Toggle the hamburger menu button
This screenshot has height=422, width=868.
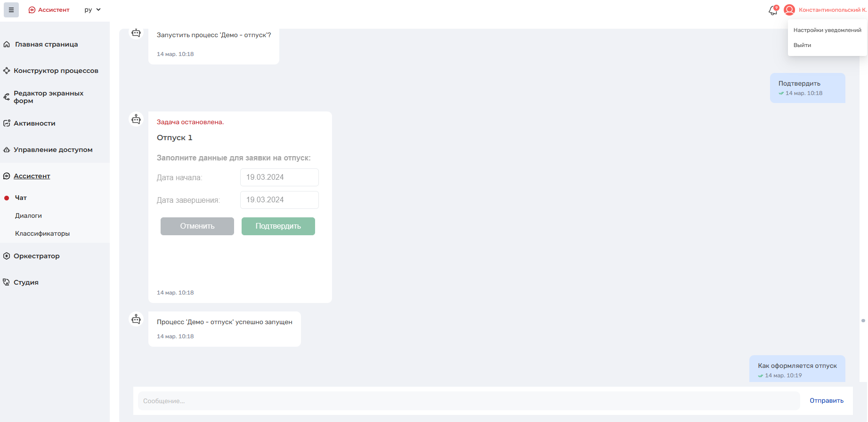click(x=11, y=10)
